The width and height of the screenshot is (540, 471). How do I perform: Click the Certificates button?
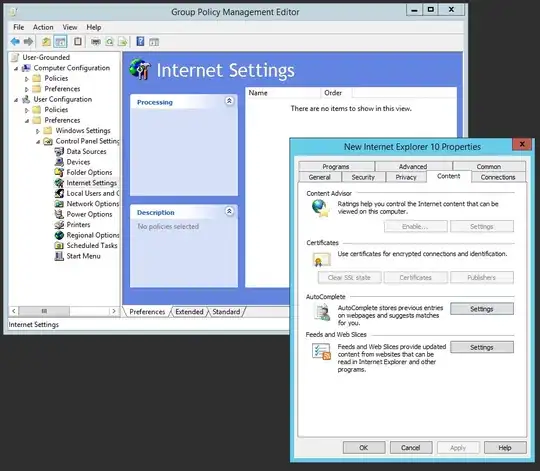416,278
